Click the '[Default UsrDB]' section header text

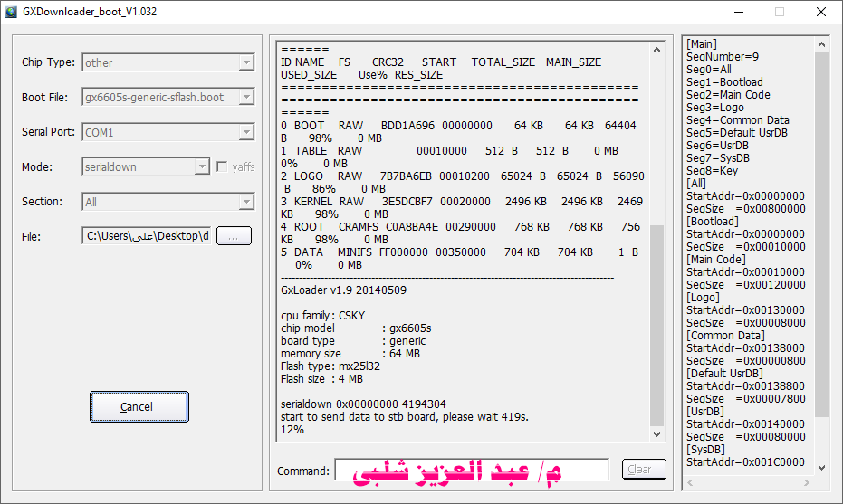(x=724, y=374)
